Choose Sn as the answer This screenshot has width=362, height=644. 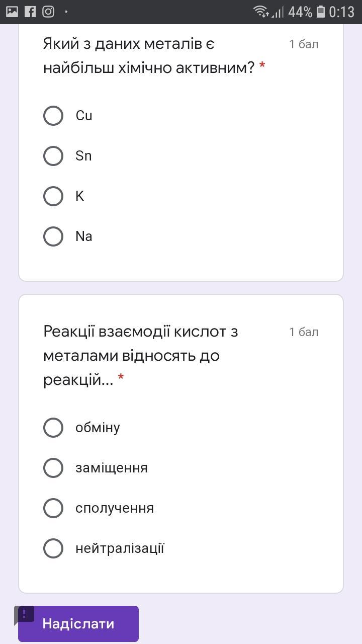pyautogui.click(x=53, y=156)
